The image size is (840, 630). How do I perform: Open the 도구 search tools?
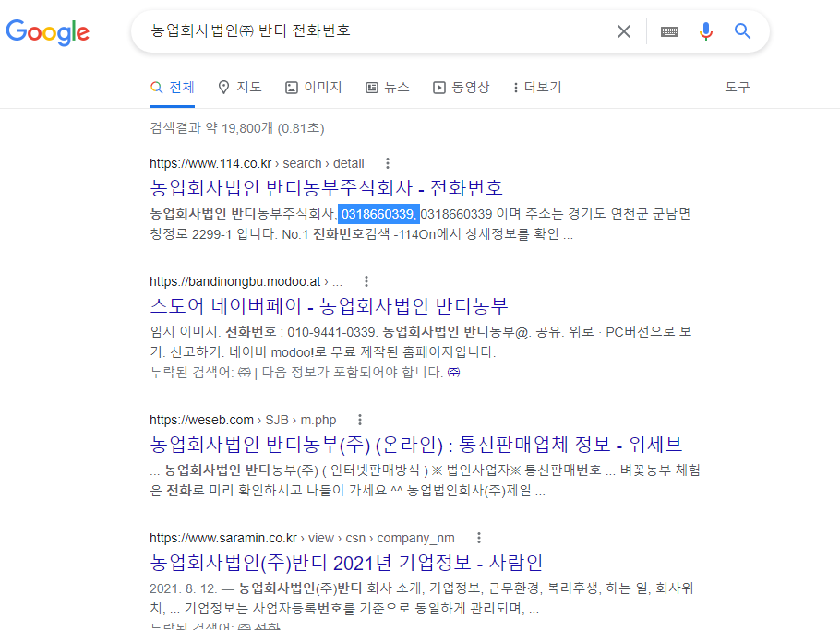click(738, 88)
